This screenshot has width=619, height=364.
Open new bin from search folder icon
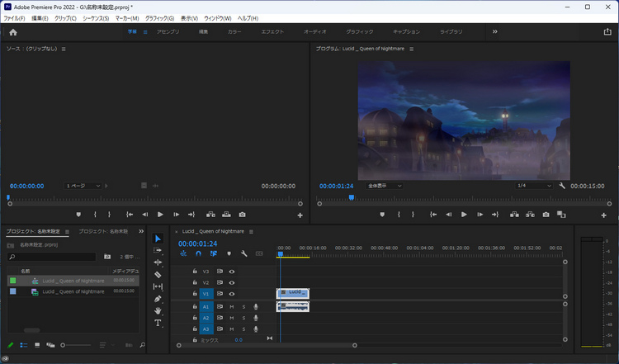[107, 257]
